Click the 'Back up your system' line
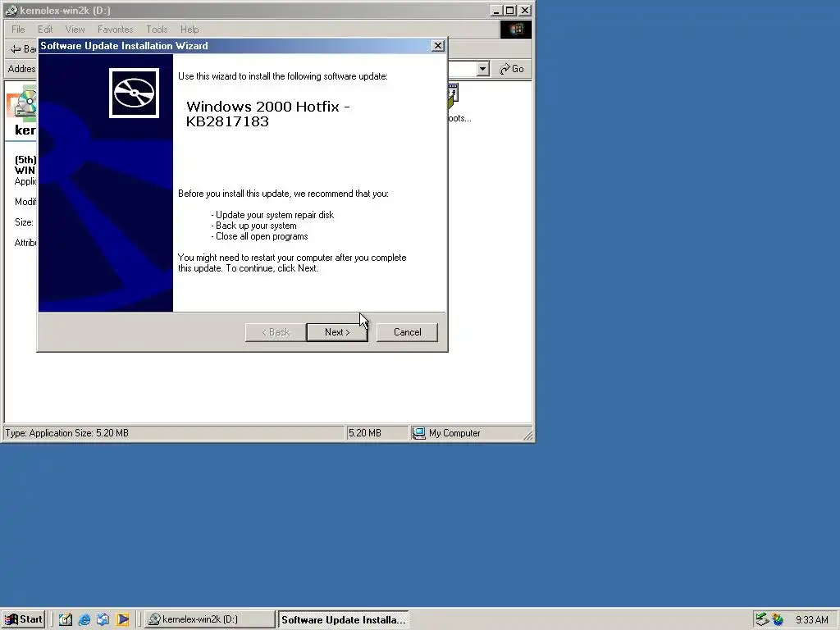The height and width of the screenshot is (630, 840). click(x=254, y=226)
